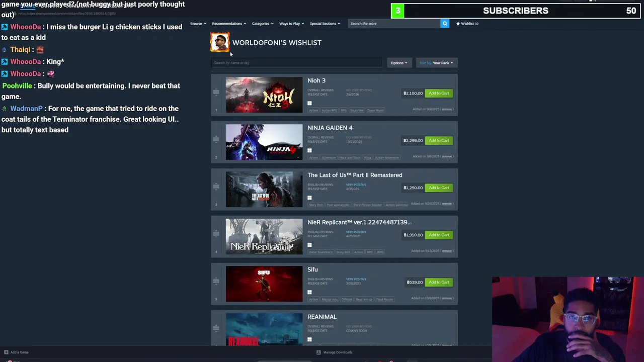Add The Last of Us Part II to cart
Viewport: 644px width, 362px height.
[439, 188]
